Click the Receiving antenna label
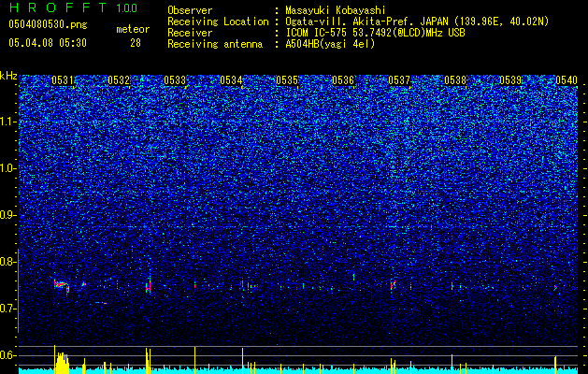The image size is (588, 374). coord(215,44)
